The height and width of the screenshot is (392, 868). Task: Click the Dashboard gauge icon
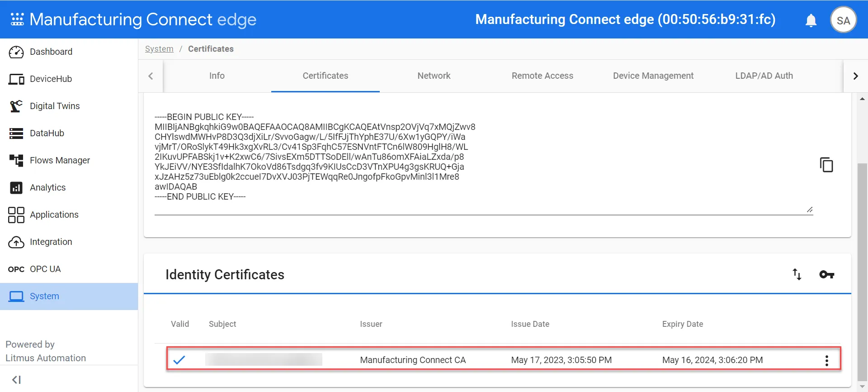[x=16, y=52]
